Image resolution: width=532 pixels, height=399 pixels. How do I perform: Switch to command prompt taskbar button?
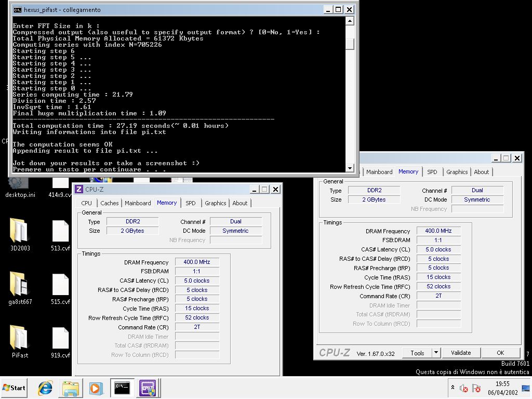(122, 388)
